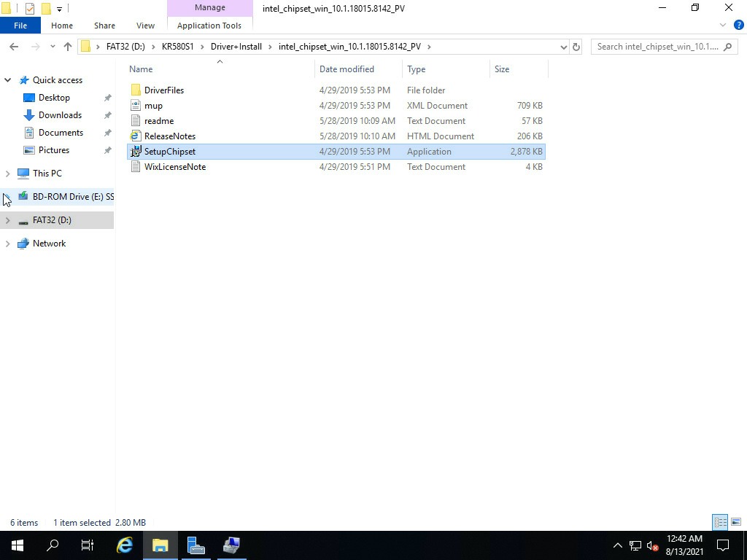Open the DriverFiles folder icon
Viewport: 747px width, 560px height.
(x=136, y=90)
